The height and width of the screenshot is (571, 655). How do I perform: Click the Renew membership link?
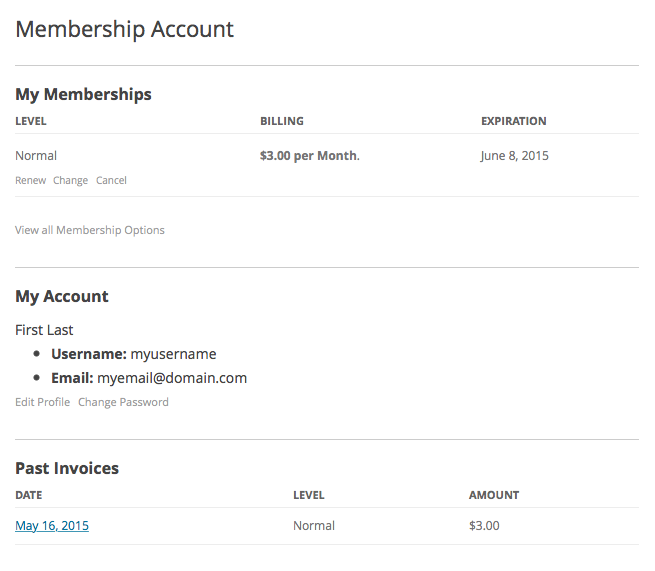30,181
